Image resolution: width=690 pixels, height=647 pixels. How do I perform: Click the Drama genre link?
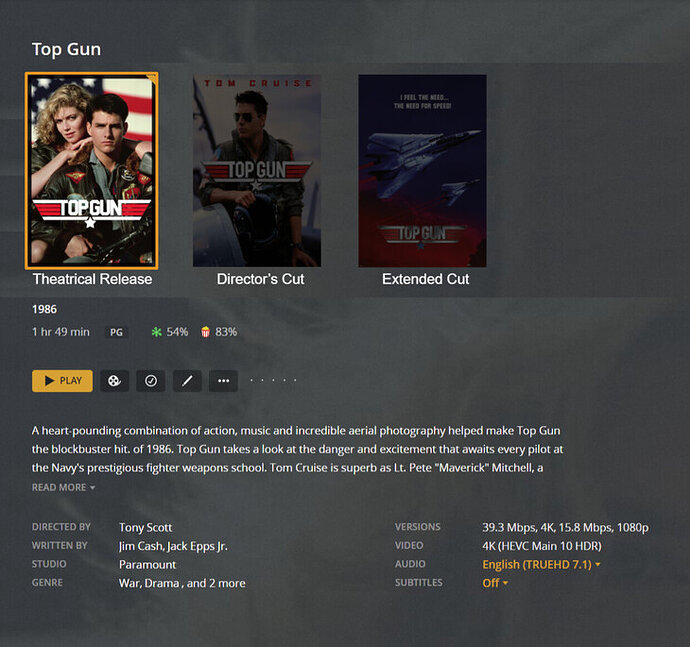pos(161,583)
